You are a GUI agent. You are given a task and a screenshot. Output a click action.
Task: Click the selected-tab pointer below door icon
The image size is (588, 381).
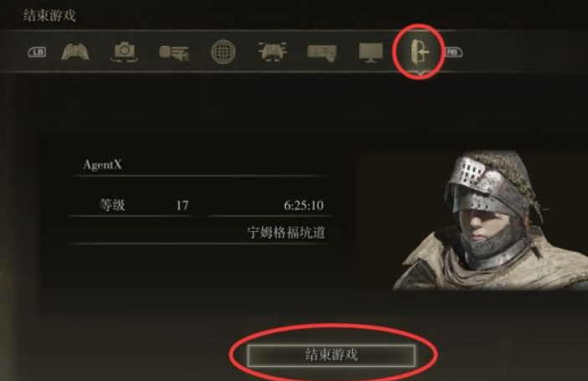pyautogui.click(x=420, y=73)
